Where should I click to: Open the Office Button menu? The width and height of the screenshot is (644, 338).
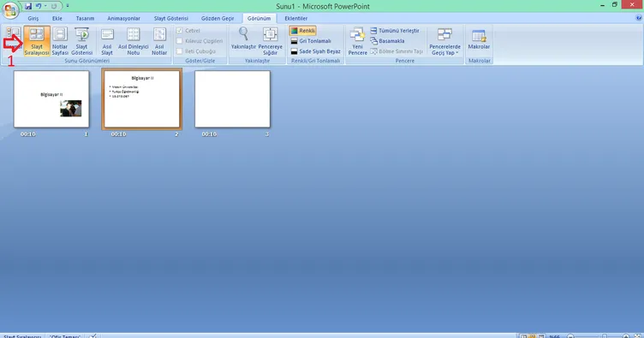10,10
